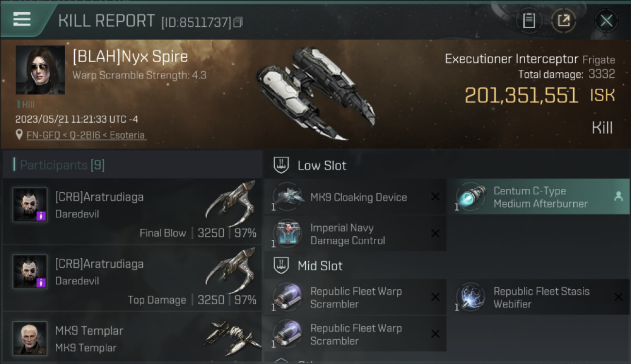View Nyx Spire's character portrait
The width and height of the screenshot is (631, 364).
[40, 70]
